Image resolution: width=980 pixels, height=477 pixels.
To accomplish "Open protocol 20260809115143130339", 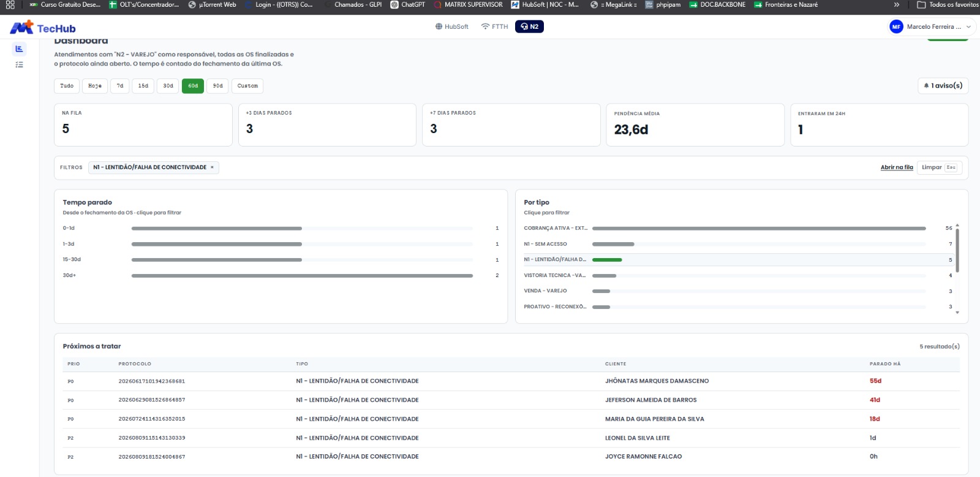I will (152, 438).
